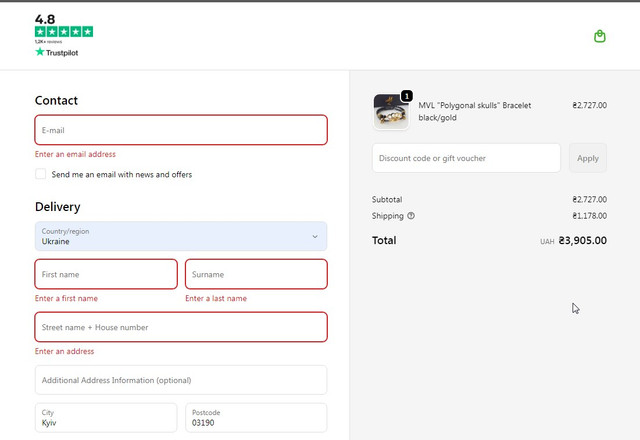This screenshot has height=440, width=640.
Task: Click the shipping info question mark icon
Action: (411, 216)
